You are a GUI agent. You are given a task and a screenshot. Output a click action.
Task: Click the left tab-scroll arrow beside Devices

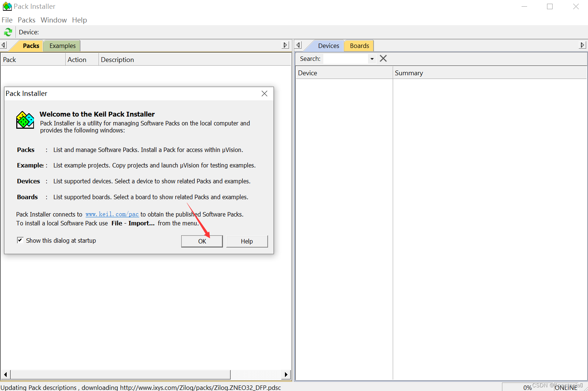coord(299,45)
